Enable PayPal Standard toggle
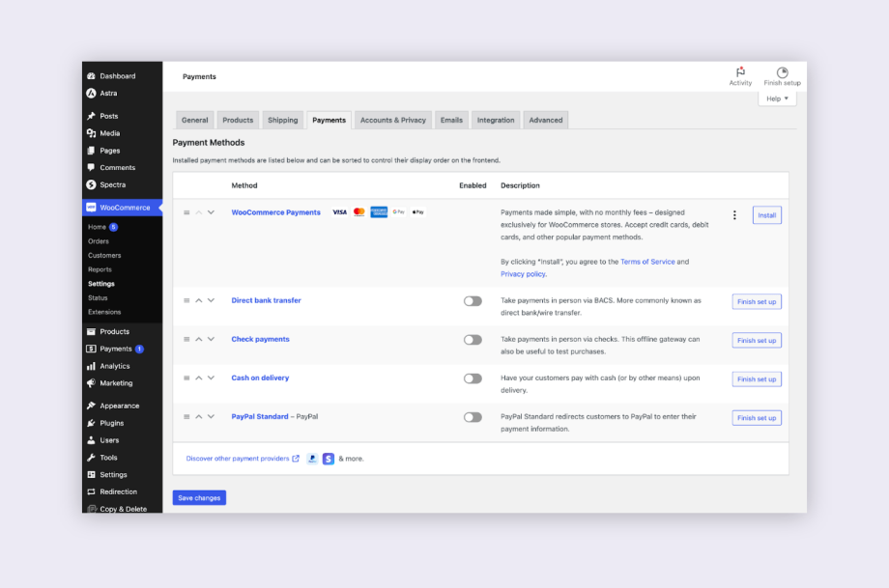This screenshot has width=889, height=588. point(473,417)
